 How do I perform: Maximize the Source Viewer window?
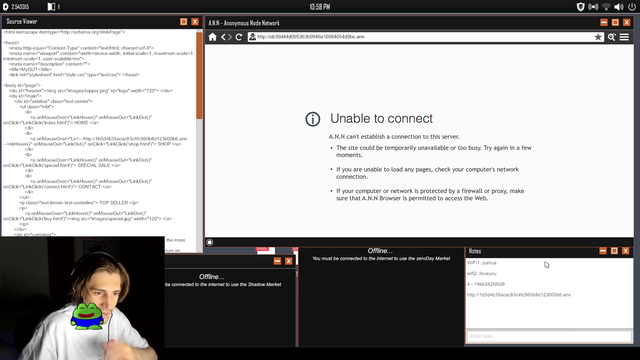coord(184,22)
